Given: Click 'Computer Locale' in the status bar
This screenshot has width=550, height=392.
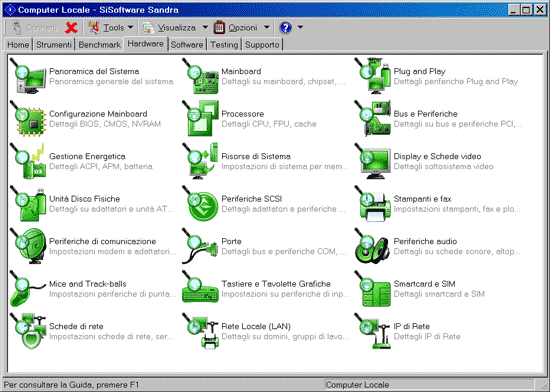Looking at the screenshot, I should point(357,385).
